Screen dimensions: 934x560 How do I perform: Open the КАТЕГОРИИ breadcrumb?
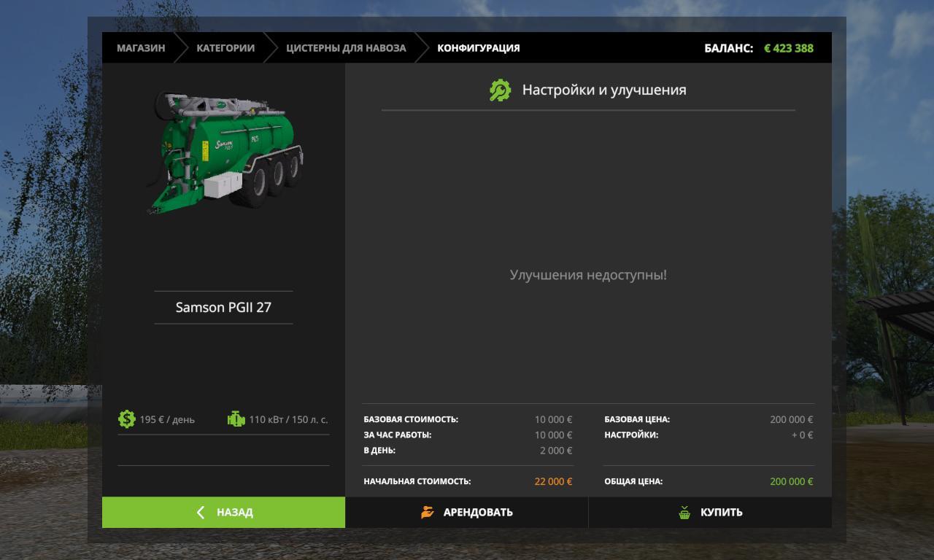[225, 48]
